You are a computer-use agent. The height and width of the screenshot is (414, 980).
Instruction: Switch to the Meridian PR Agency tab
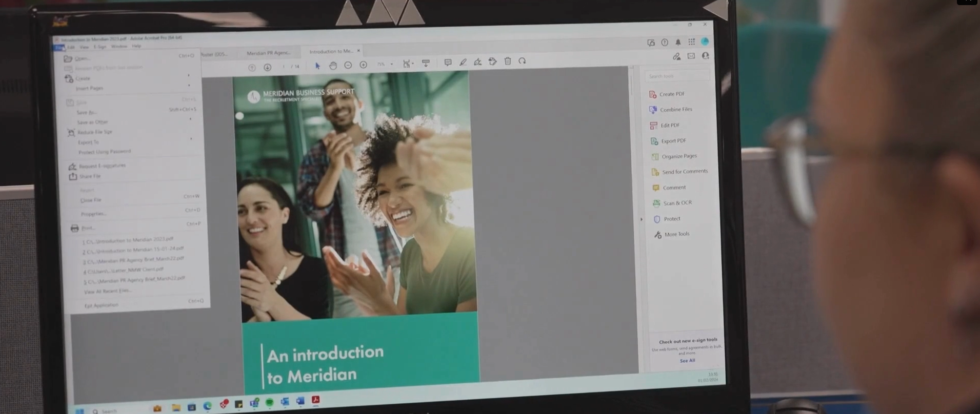[269, 53]
